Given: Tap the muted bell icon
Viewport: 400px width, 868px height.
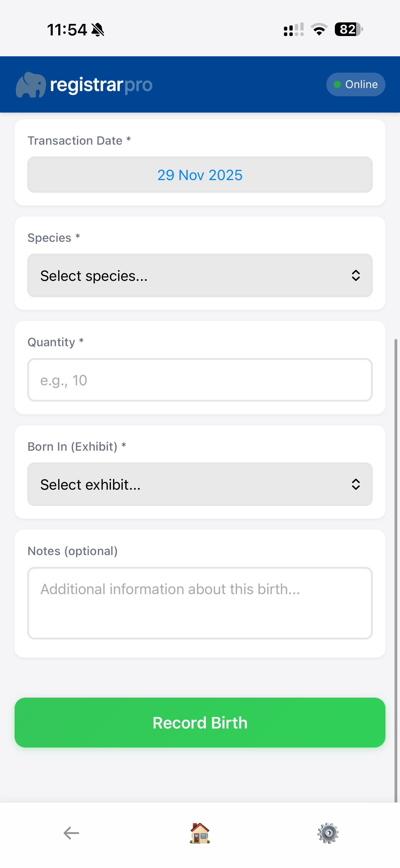Looking at the screenshot, I should (x=98, y=30).
